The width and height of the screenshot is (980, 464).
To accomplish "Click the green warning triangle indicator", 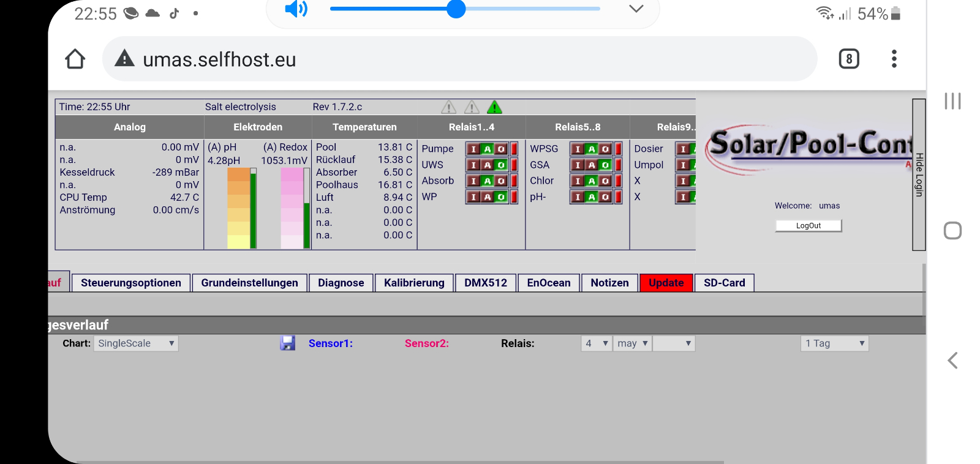I will [494, 107].
